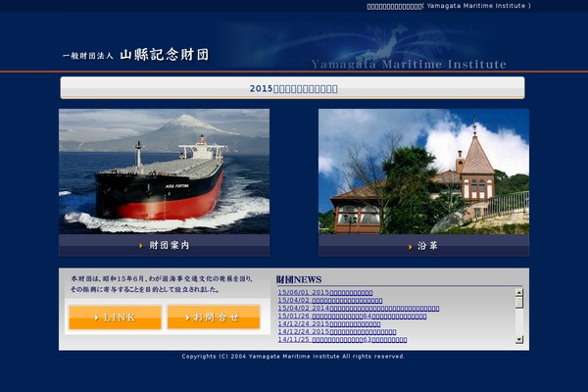The height and width of the screenshot is (392, 588).
Task: Click the church building photo thumbnail
Action: click(x=423, y=171)
